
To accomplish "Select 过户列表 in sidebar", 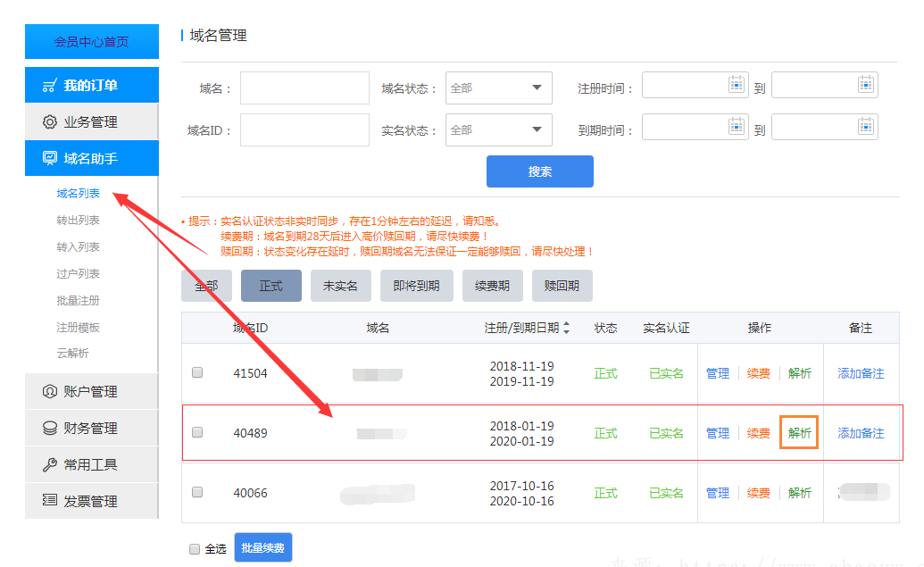I will tap(78, 273).
